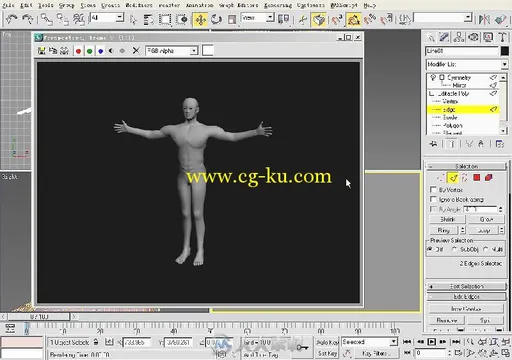Switch to the Hierarchy command panel tab
Viewport: 512px width, 360px height.
pos(459,37)
